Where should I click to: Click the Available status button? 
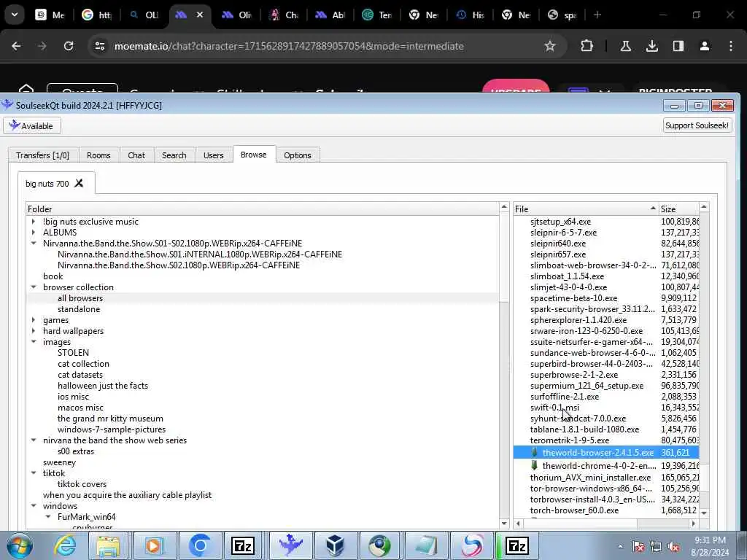pyautogui.click(x=32, y=125)
